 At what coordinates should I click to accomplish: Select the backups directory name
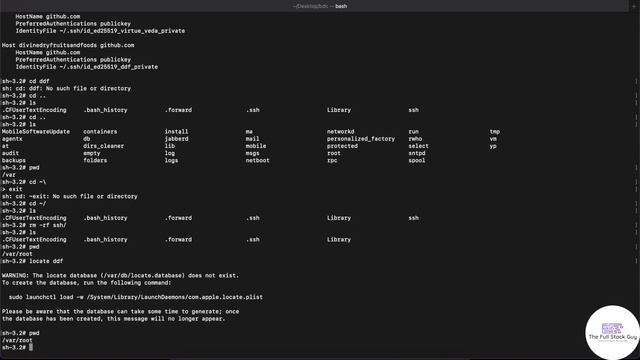click(13, 161)
